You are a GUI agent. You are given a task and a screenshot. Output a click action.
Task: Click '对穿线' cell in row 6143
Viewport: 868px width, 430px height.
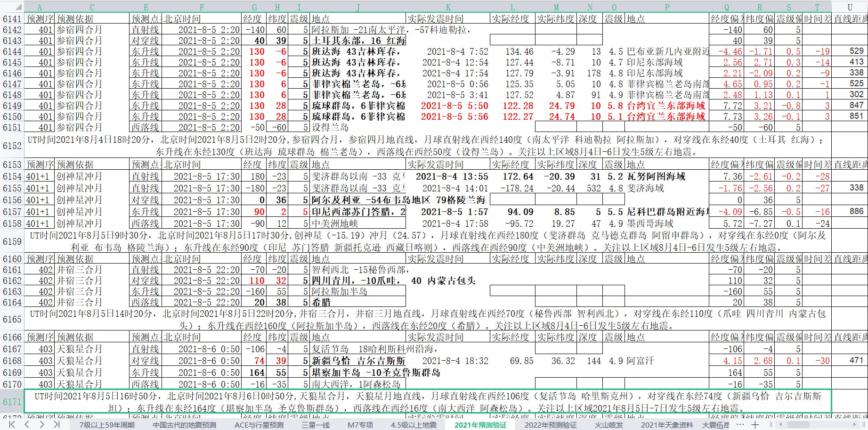145,41
